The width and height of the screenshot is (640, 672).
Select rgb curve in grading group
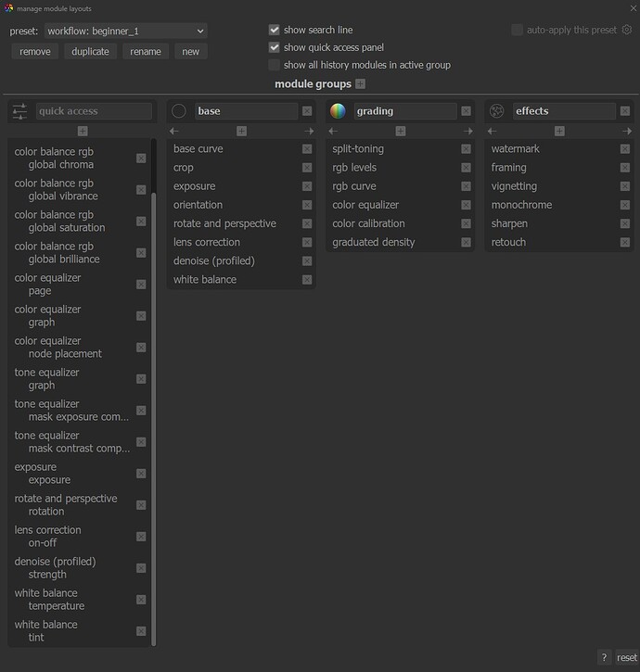click(x=354, y=186)
